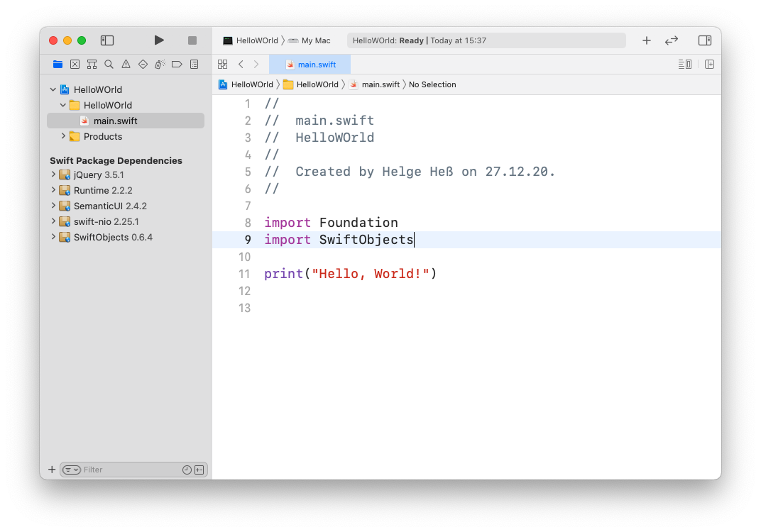Open the Library with plus button

pos(647,40)
